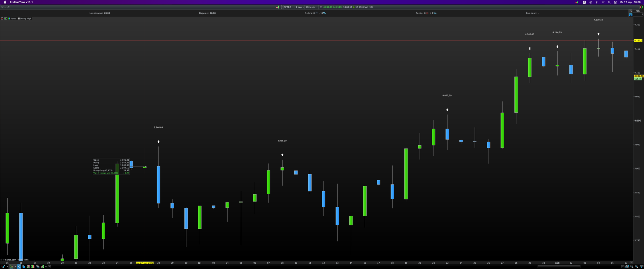
Task: Click the Latente winst label
Action: click(x=96, y=13)
